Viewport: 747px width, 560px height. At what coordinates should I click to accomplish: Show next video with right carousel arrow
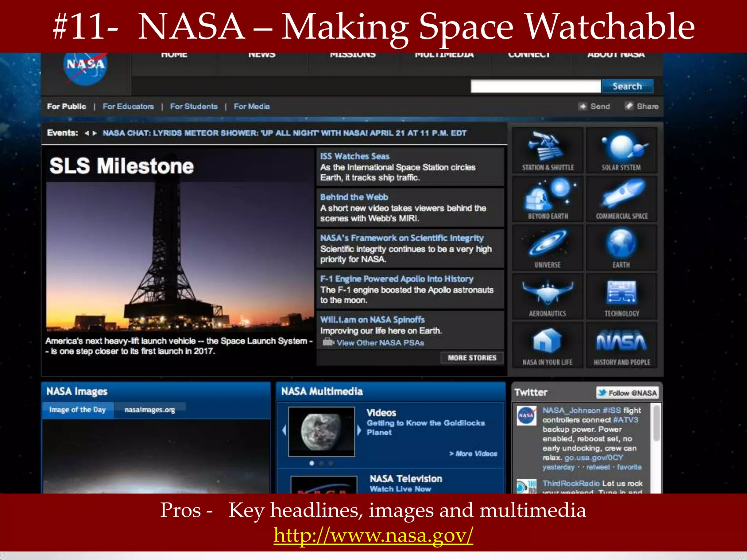tap(359, 431)
